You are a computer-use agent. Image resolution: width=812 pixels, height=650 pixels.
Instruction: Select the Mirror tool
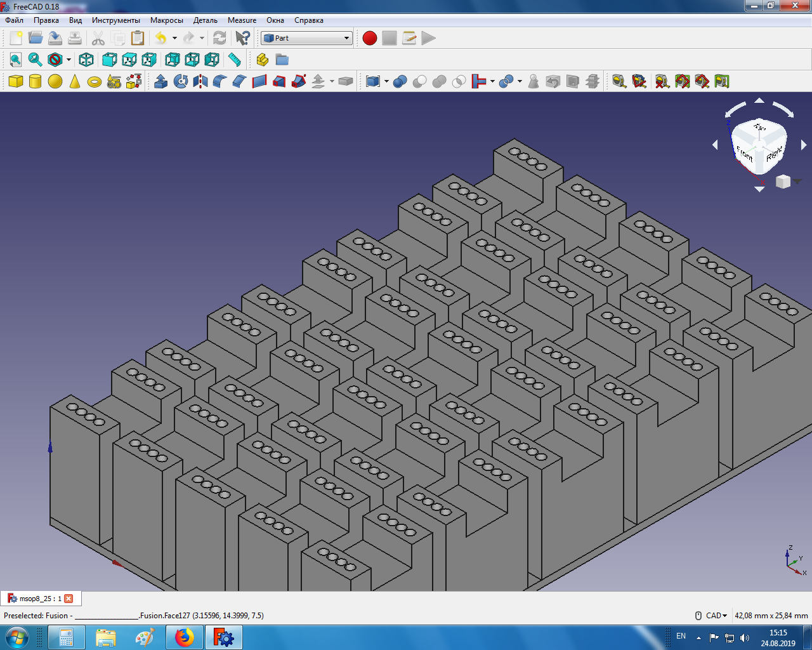(x=200, y=81)
